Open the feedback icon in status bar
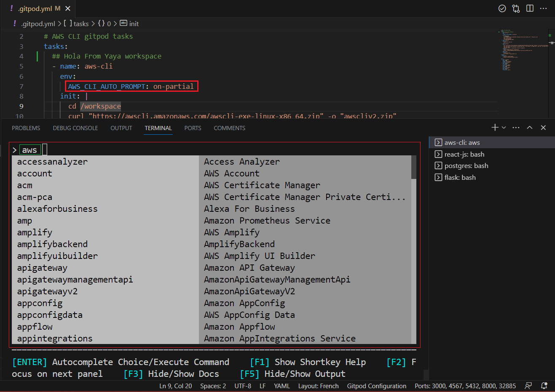Image resolution: width=555 pixels, height=392 pixels. 528,386
